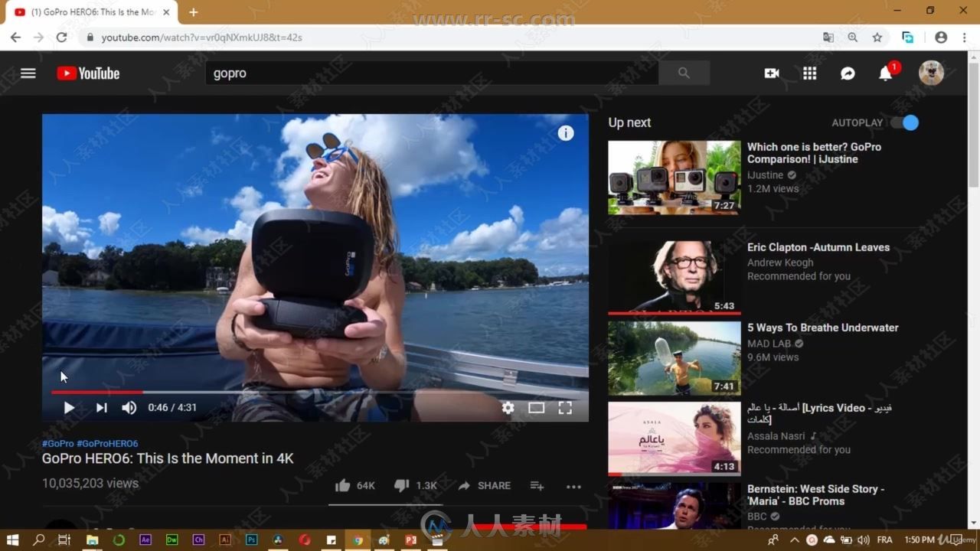Click the blue browser extension icon
This screenshot has height=551, width=980.
908,37
